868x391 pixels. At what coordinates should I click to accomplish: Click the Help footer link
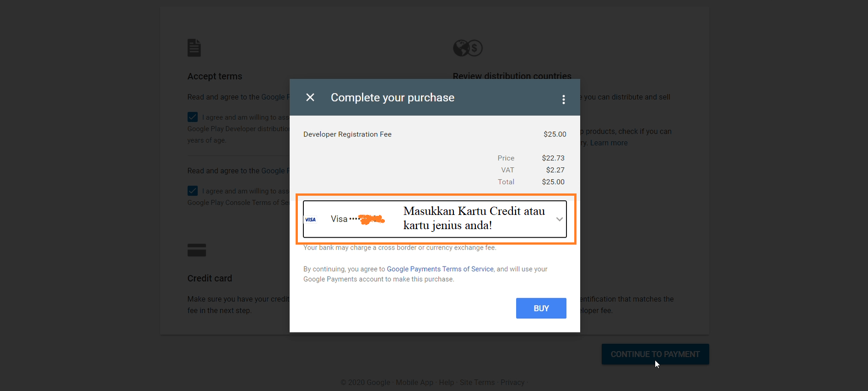point(446,382)
